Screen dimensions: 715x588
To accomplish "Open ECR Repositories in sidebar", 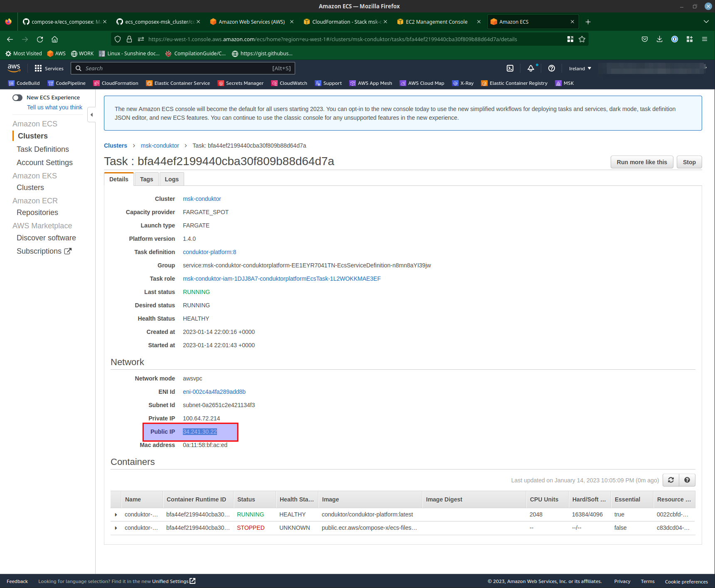I will pos(37,212).
